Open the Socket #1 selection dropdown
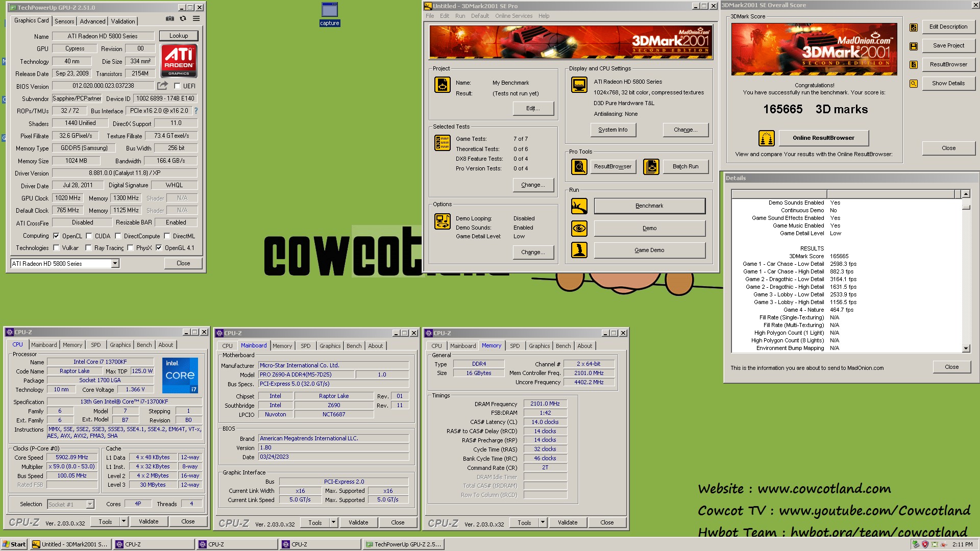 (90, 504)
